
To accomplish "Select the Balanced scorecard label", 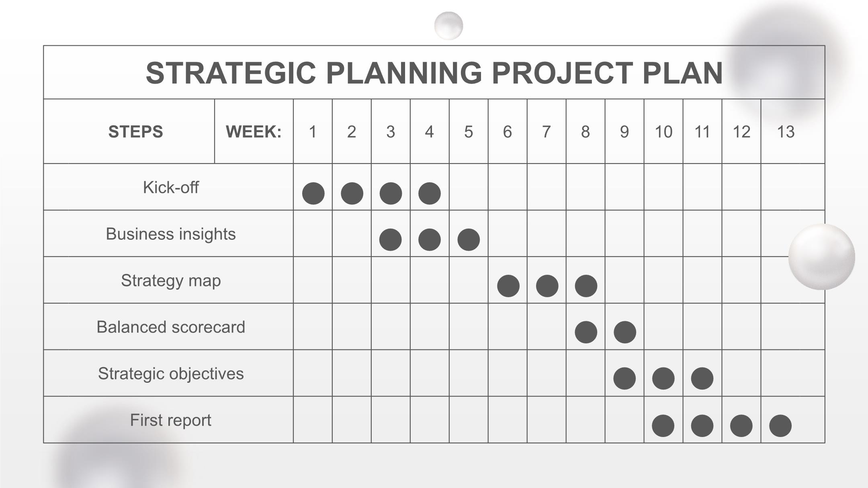I will point(170,327).
